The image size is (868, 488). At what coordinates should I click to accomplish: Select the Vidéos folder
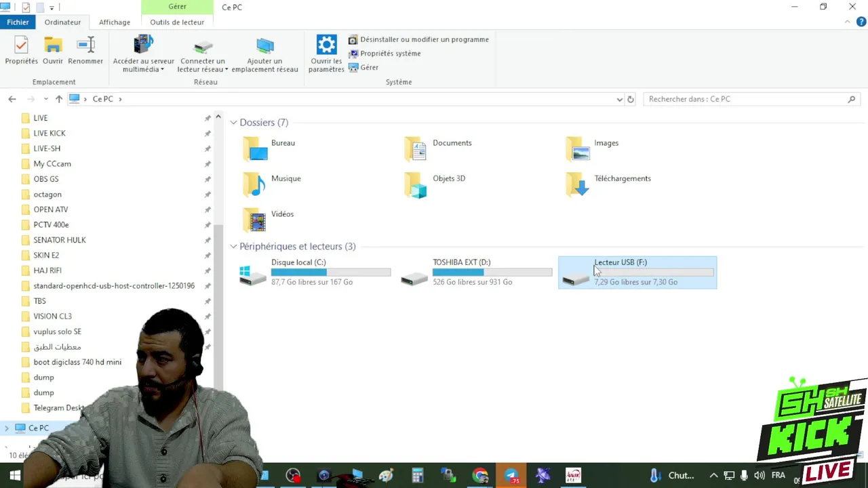269,220
